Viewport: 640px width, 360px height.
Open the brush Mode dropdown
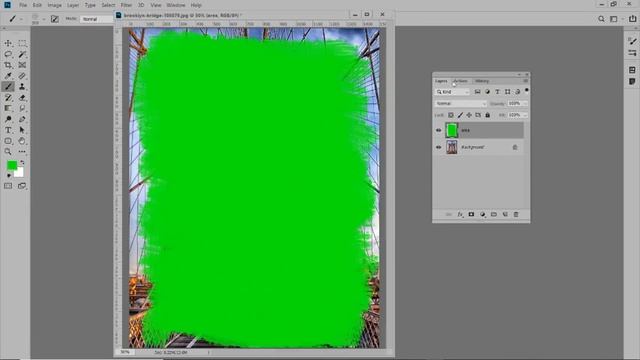pyautogui.click(x=96, y=19)
